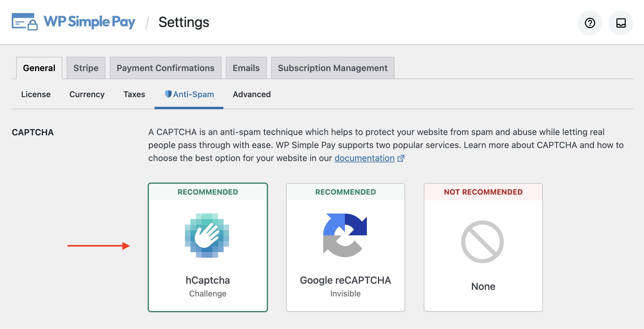
Task: Click the WP Simple Pay logo
Action: tap(74, 22)
